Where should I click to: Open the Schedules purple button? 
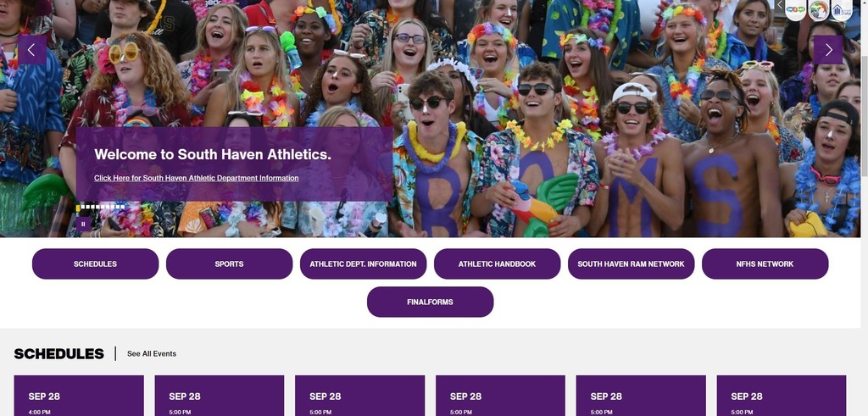[x=95, y=263]
